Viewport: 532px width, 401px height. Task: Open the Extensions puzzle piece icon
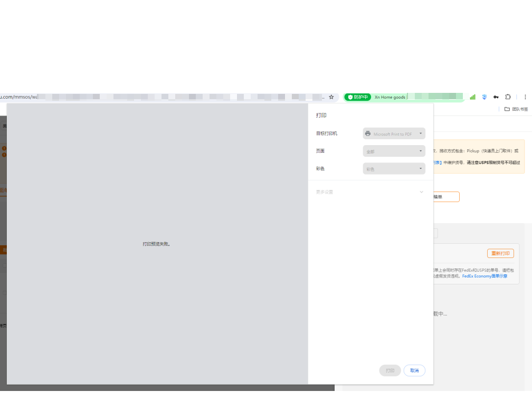click(x=508, y=97)
